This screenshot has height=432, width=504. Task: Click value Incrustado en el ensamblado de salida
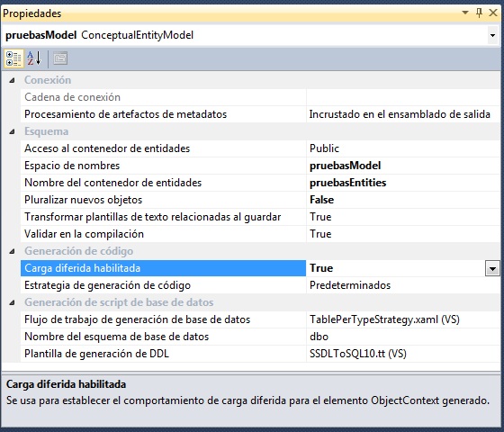[x=400, y=114]
